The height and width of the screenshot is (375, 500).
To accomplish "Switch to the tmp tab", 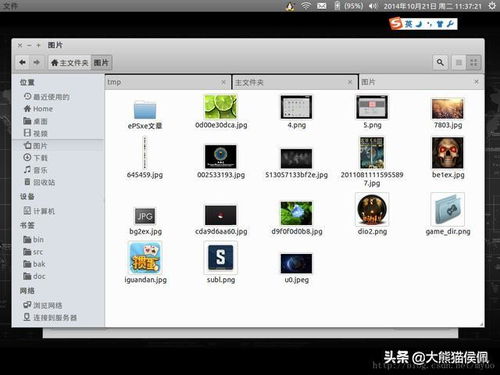I will (168, 82).
